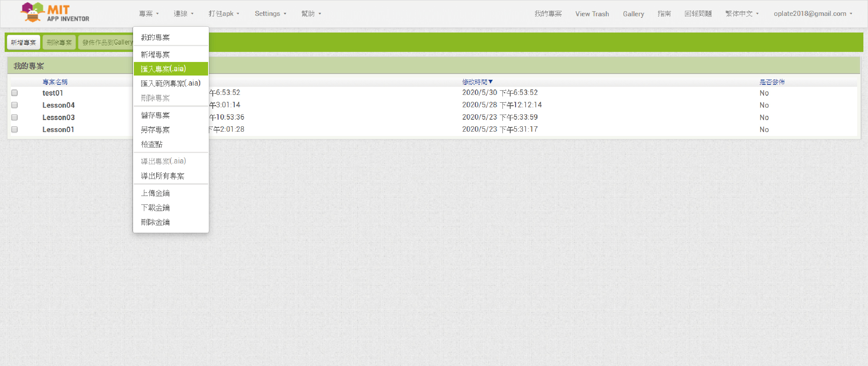
Task: Choose 匯入專案(.aia) from the menu
Action: click(x=171, y=69)
